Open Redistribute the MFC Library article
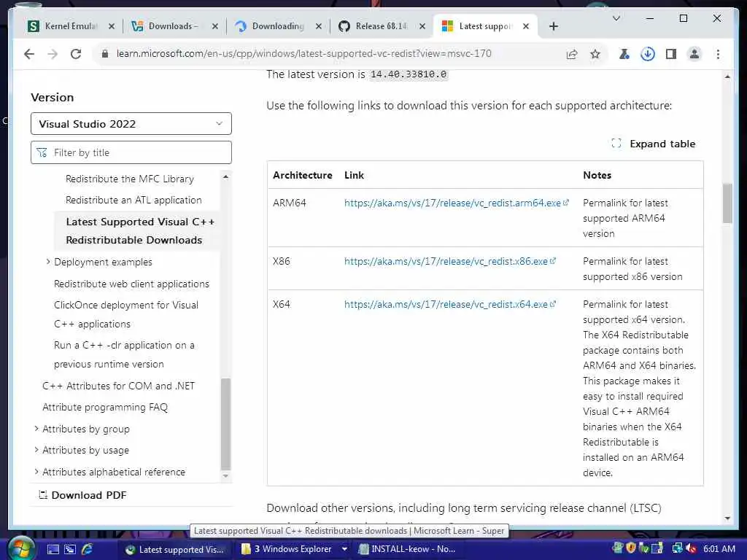 click(x=130, y=179)
